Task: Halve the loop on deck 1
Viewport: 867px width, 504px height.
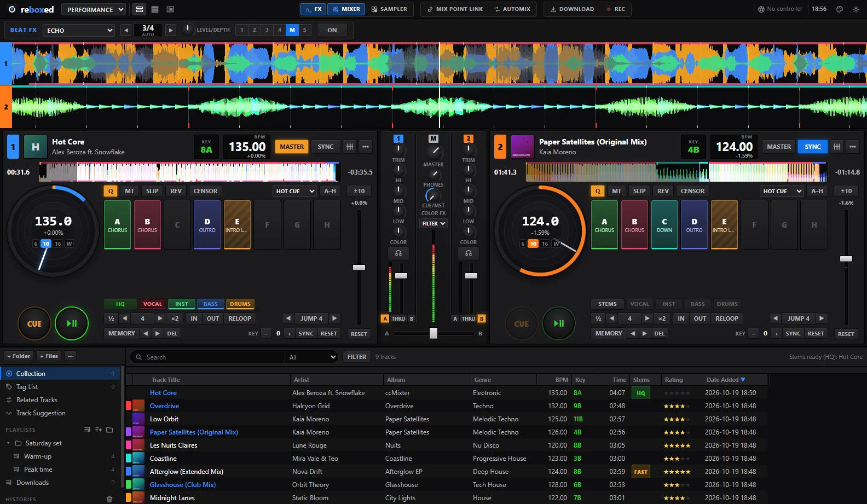Action: pos(111,318)
